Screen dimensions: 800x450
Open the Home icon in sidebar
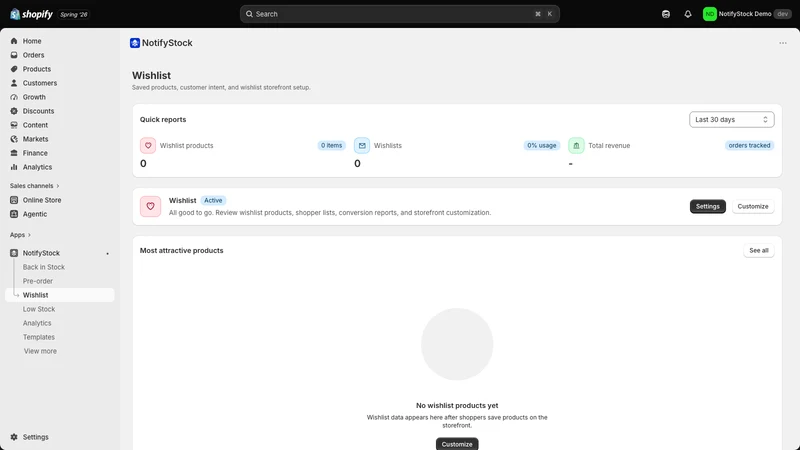tap(14, 41)
